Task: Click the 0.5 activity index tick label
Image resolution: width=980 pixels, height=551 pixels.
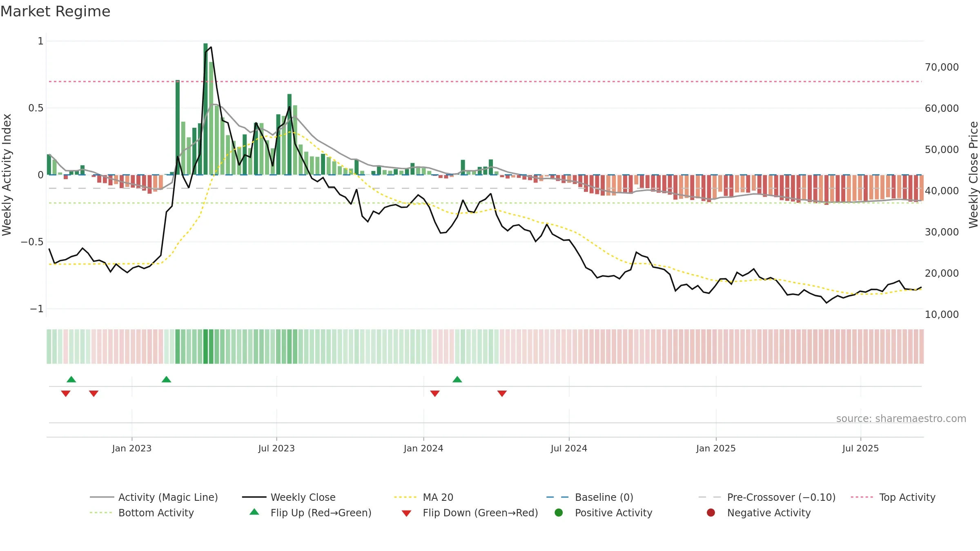Action: tap(36, 108)
